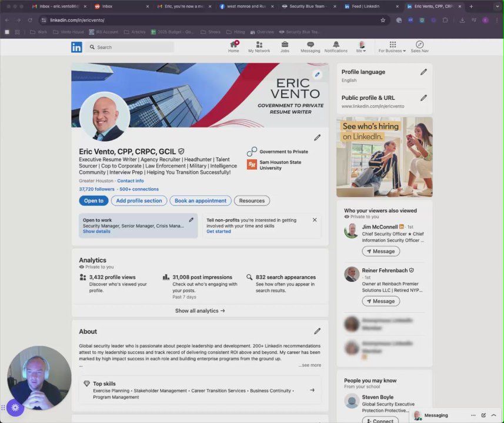This screenshot has height=423, width=504.
Task: Connect with Steven Boyle
Action: pos(380,421)
